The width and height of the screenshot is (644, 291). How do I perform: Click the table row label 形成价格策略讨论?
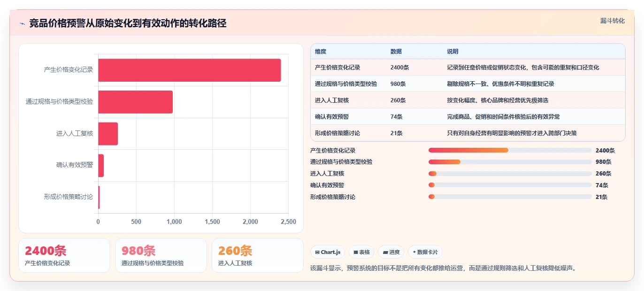point(337,133)
